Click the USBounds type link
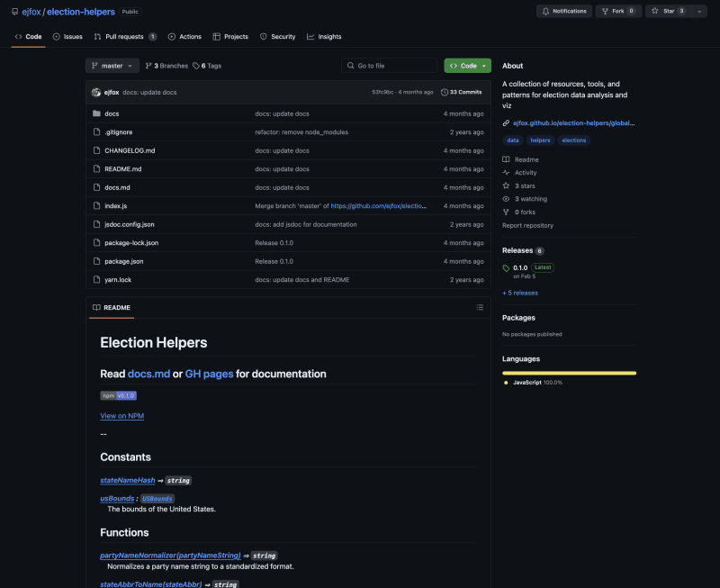Image resolution: width=720 pixels, height=588 pixels. 157,499
